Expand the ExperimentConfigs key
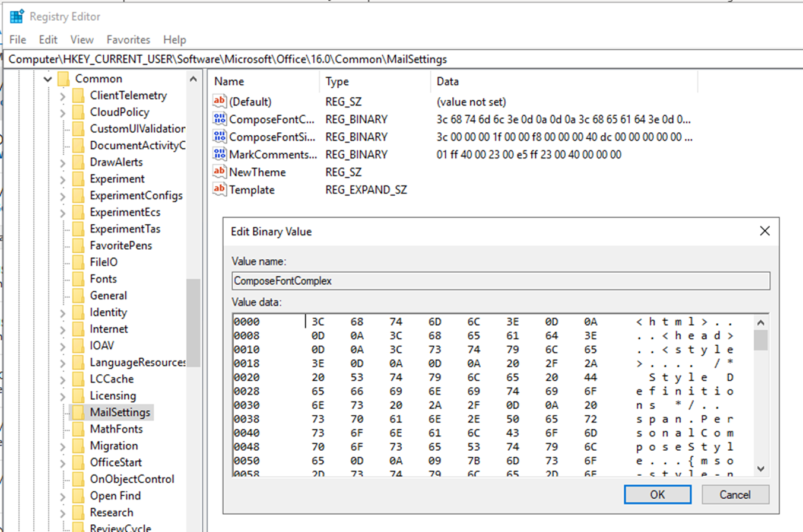The image size is (803, 532). coord(63,196)
